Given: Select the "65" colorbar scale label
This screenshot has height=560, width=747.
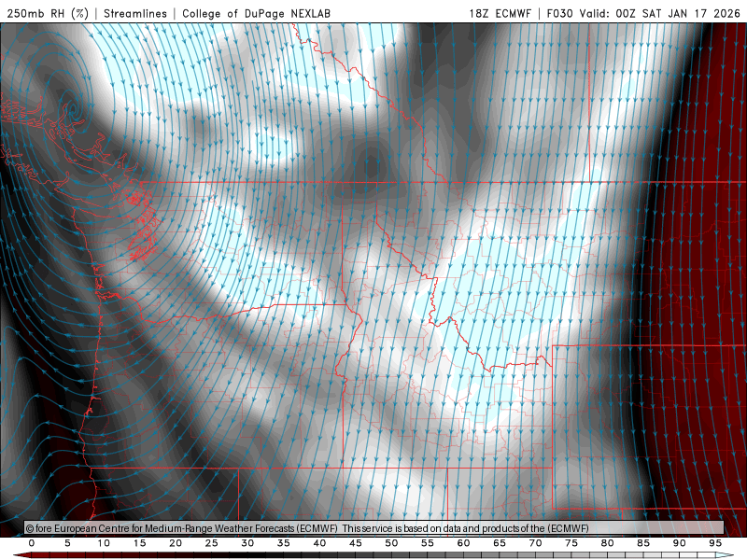Looking at the screenshot, I should (x=500, y=543).
